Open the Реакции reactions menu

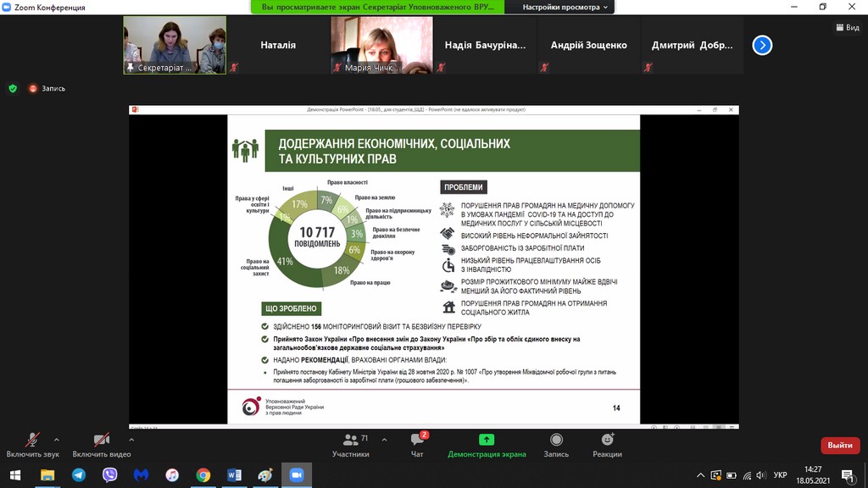click(607, 444)
